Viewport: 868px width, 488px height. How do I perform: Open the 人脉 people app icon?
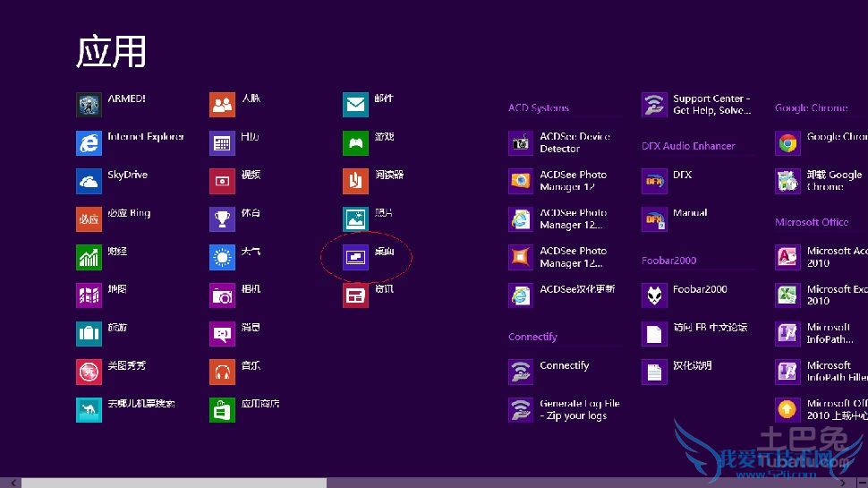(222, 105)
